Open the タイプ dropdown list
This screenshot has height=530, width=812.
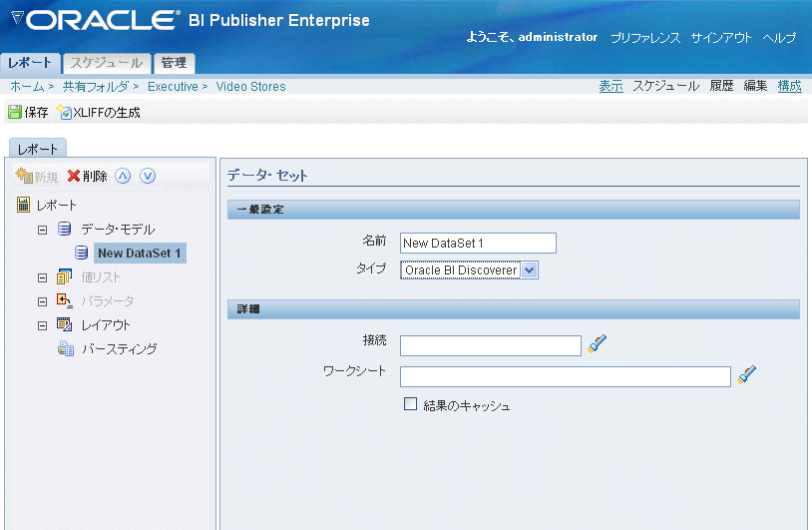(x=530, y=269)
